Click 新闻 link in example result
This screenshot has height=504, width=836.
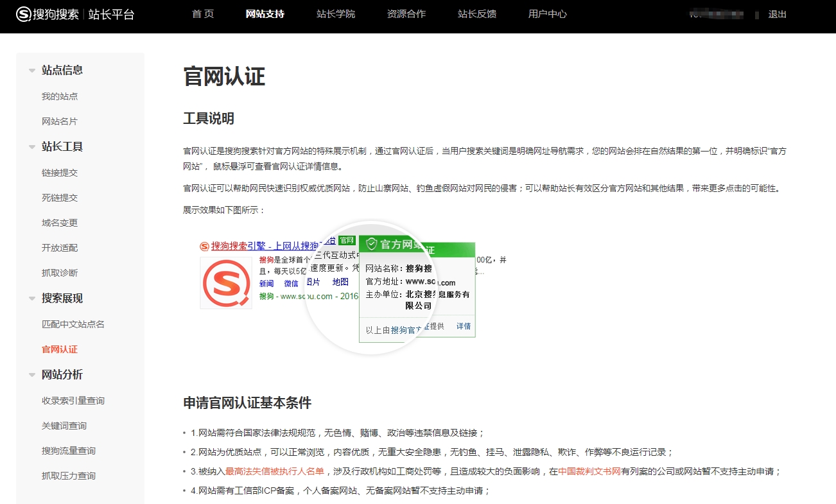(266, 283)
